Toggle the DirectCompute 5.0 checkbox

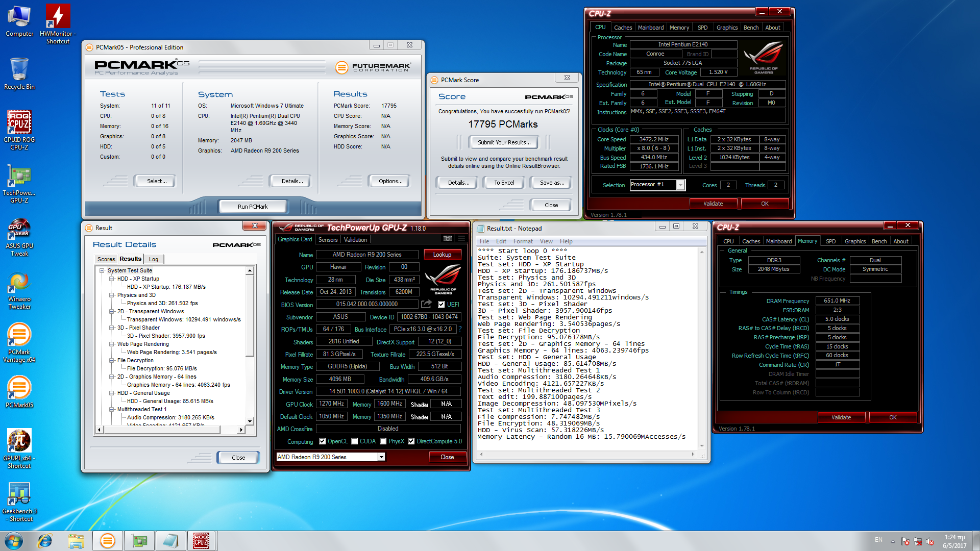[411, 441]
